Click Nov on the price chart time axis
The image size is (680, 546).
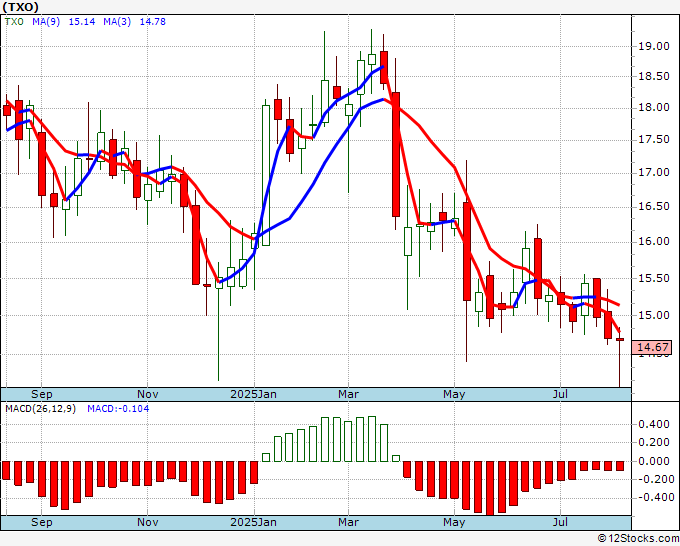(147, 394)
